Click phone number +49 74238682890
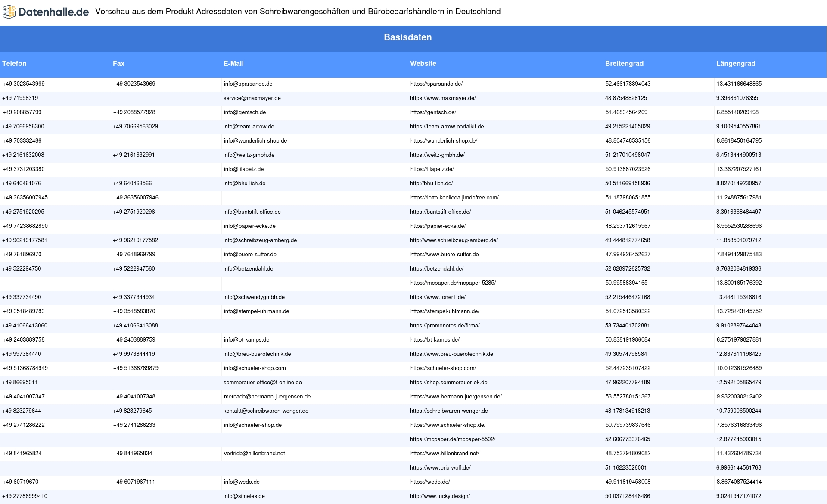This screenshot has width=827, height=504. pyautogui.click(x=25, y=226)
